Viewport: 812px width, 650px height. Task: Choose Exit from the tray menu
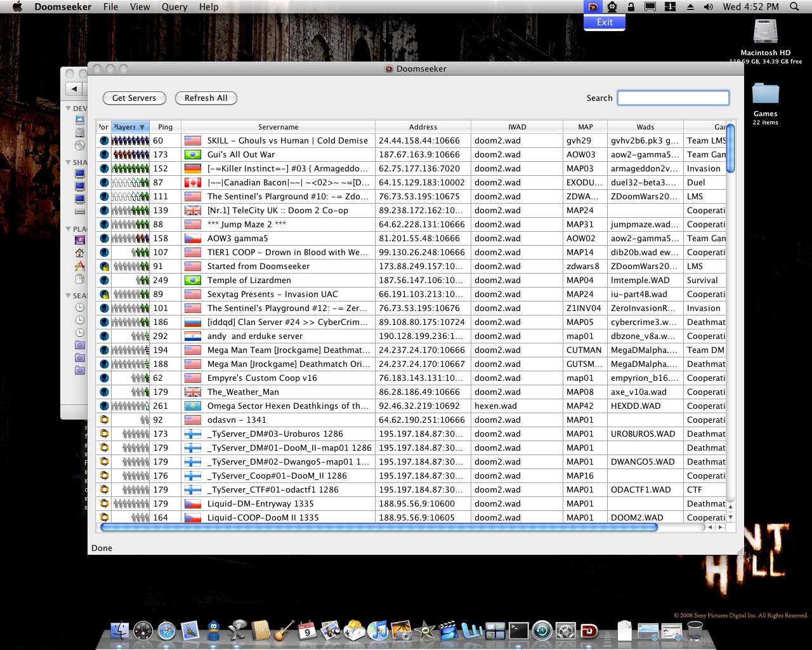(x=605, y=22)
